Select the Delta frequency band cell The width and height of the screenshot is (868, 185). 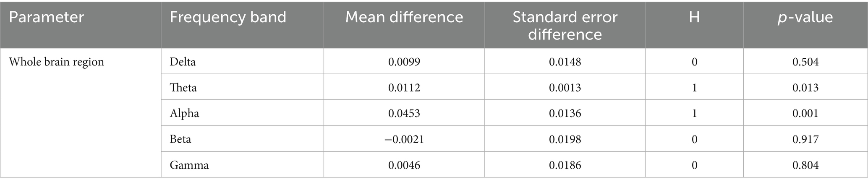183,62
